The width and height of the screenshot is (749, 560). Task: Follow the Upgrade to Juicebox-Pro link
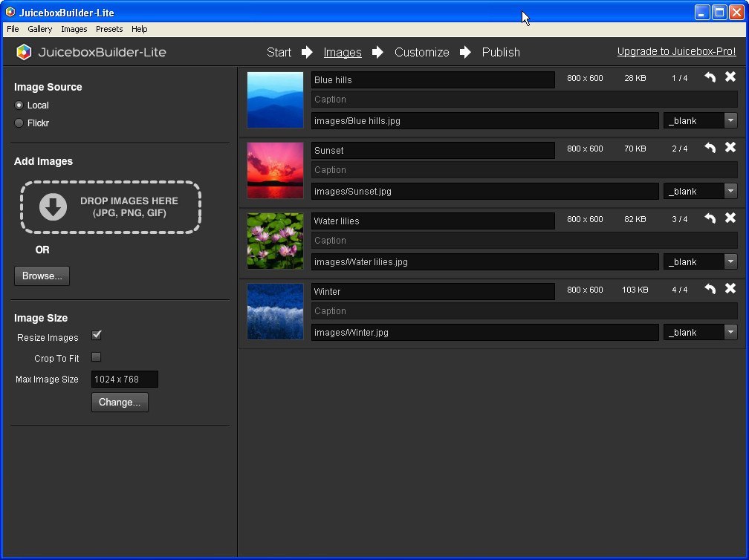676,52
